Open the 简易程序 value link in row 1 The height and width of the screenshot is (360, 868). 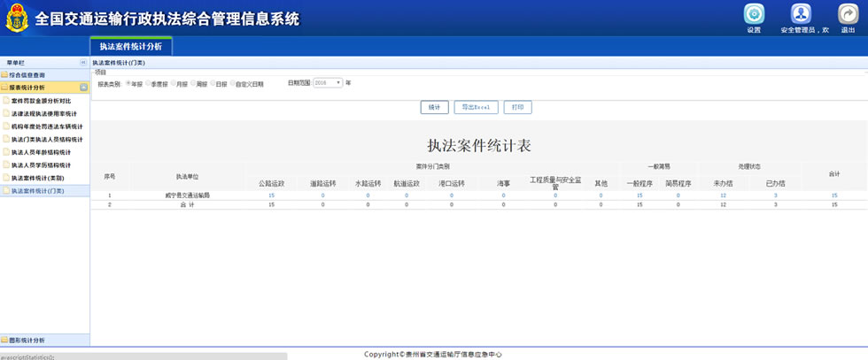pos(678,195)
